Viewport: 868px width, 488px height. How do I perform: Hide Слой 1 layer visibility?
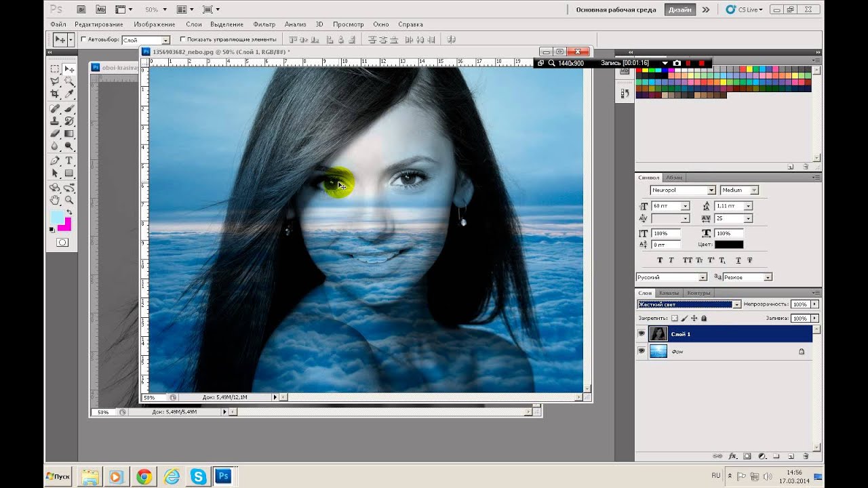coord(642,333)
